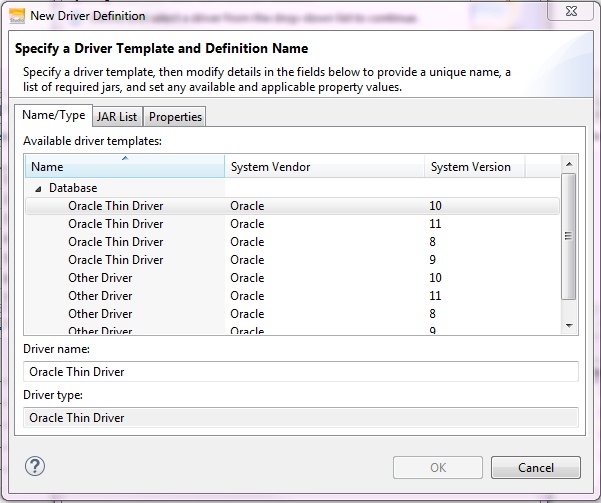Sort by the Name column header
This screenshot has width=601, height=503.
click(x=124, y=167)
